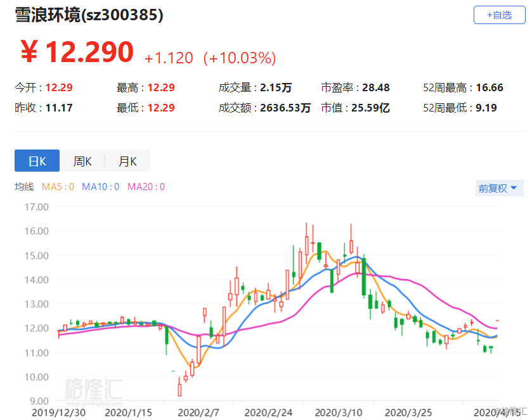Switch to the 周K weekly chart tab
This screenshot has width=532, height=420.
point(82,161)
